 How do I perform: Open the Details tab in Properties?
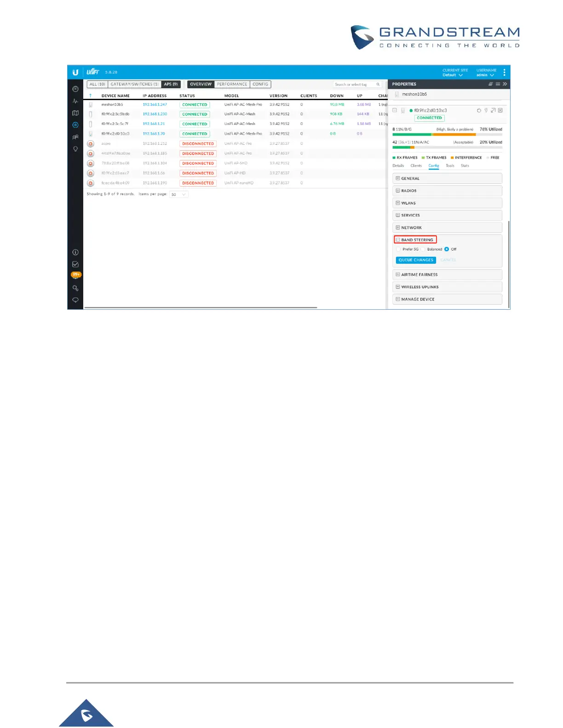click(398, 166)
